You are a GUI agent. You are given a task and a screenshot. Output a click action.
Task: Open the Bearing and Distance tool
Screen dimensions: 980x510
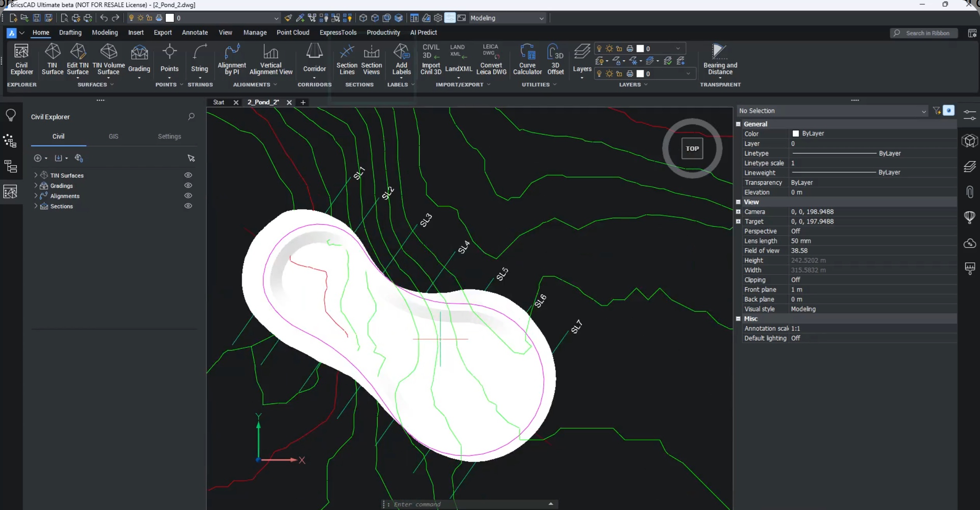(720, 58)
